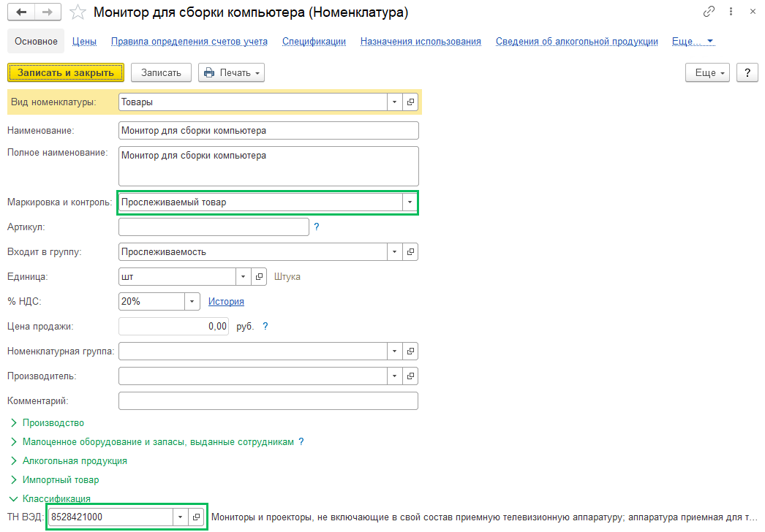Click the Вид номенклатуры field Товары
Viewport: 765px width, 532px height.
[253, 102]
